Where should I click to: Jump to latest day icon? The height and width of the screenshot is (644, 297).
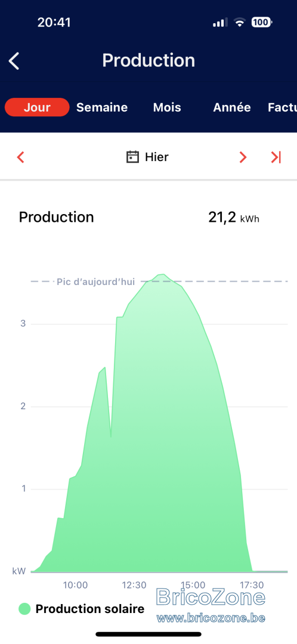[276, 157]
